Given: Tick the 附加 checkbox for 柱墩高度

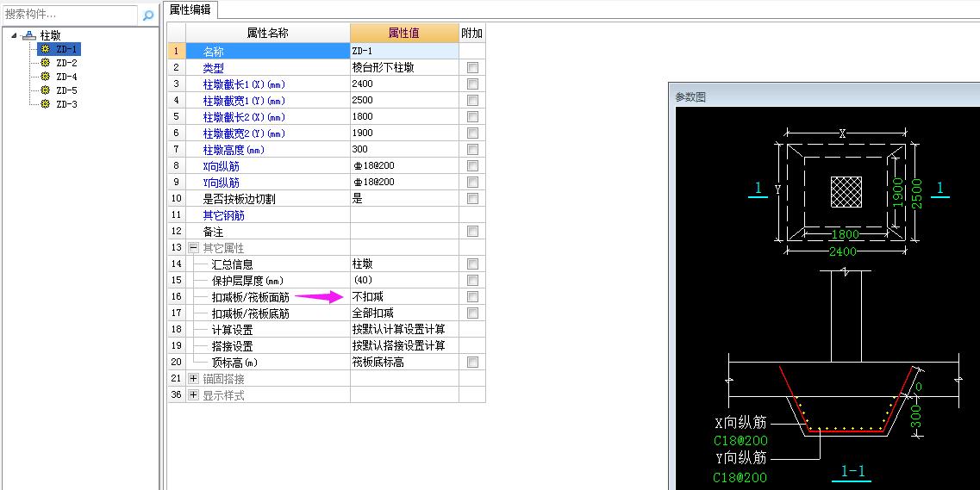Looking at the screenshot, I should (472, 149).
